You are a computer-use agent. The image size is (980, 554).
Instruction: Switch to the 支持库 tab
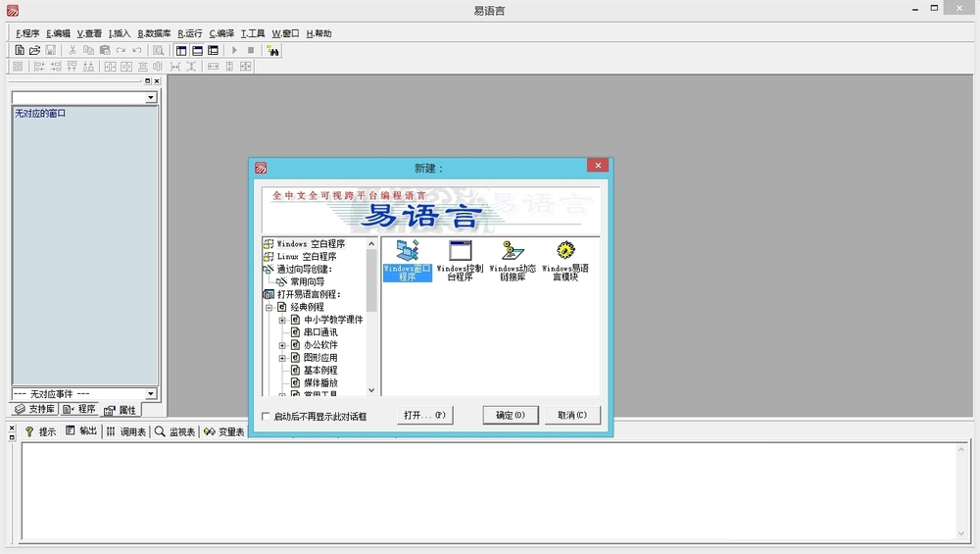pyautogui.click(x=35, y=409)
